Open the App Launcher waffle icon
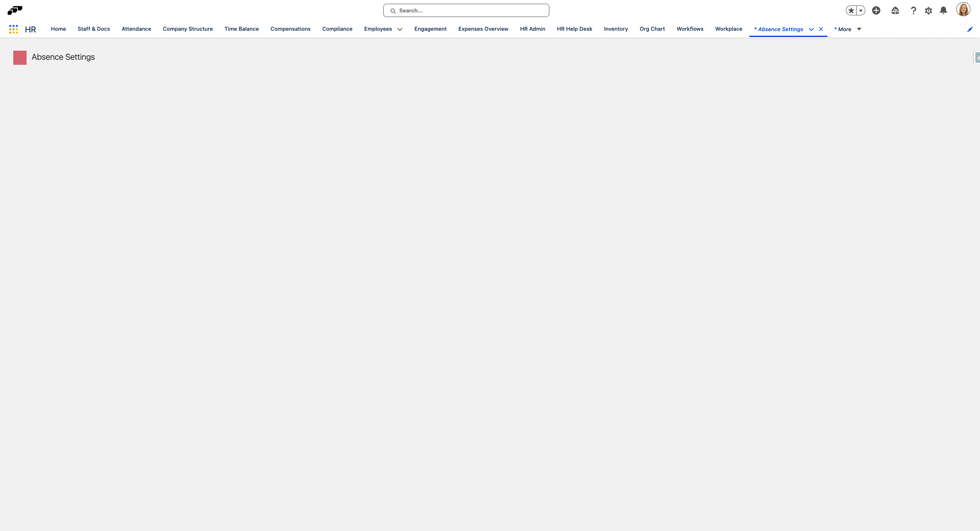 point(13,29)
